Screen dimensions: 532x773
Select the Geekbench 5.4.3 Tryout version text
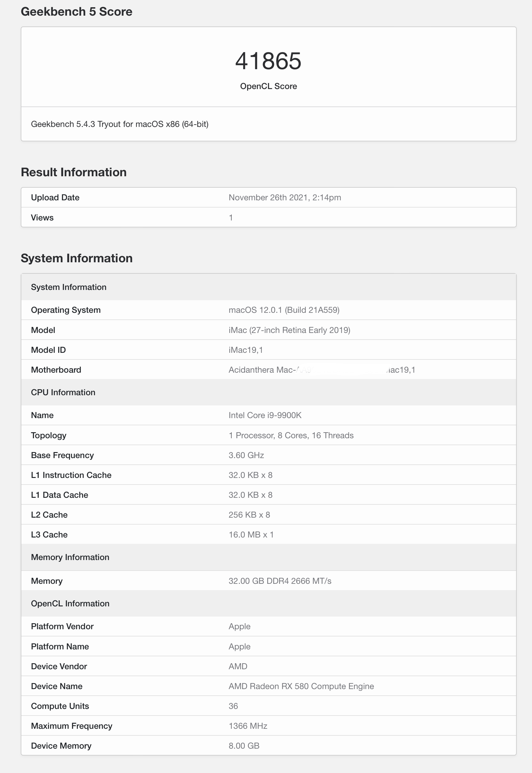click(119, 124)
